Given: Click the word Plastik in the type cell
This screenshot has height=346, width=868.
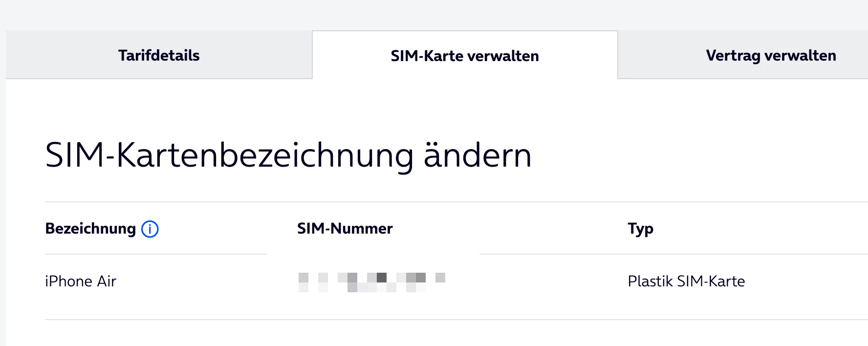Looking at the screenshot, I should tap(650, 281).
